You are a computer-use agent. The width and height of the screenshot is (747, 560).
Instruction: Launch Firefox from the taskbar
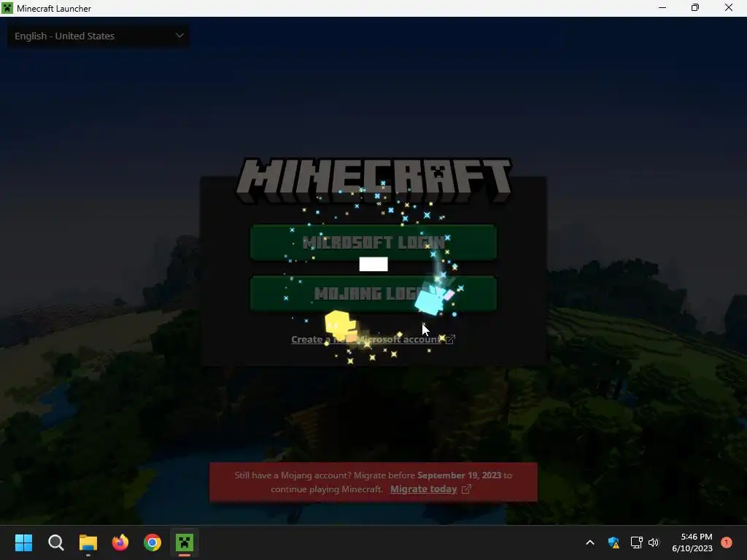[120, 542]
